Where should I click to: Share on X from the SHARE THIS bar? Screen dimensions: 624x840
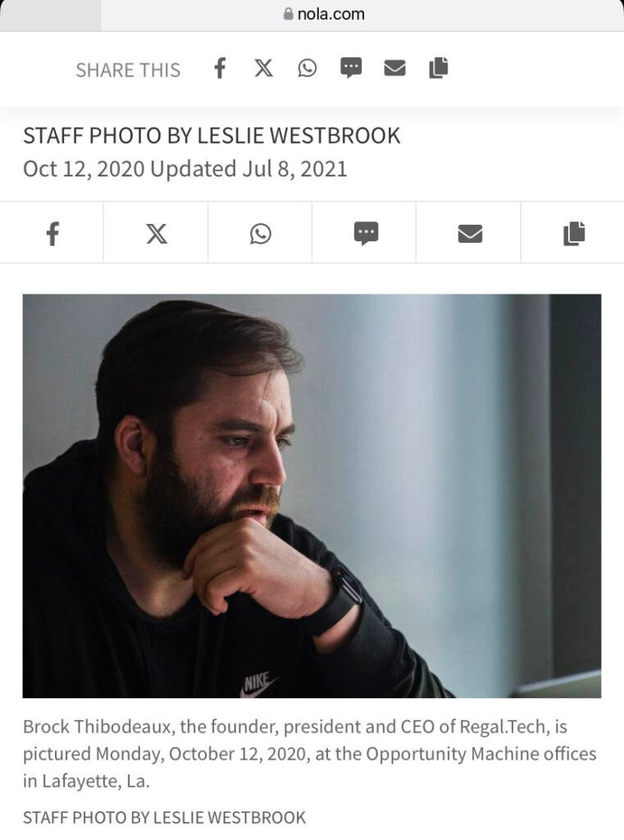(263, 68)
